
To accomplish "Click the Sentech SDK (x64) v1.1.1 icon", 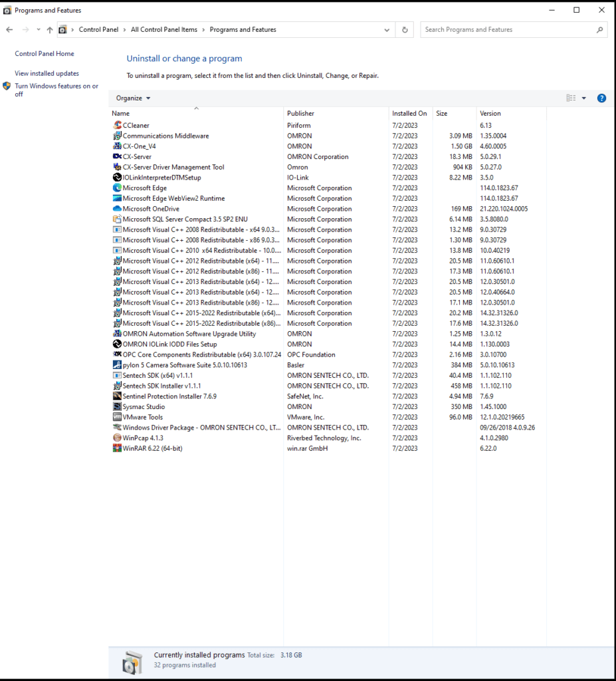I will tap(117, 375).
